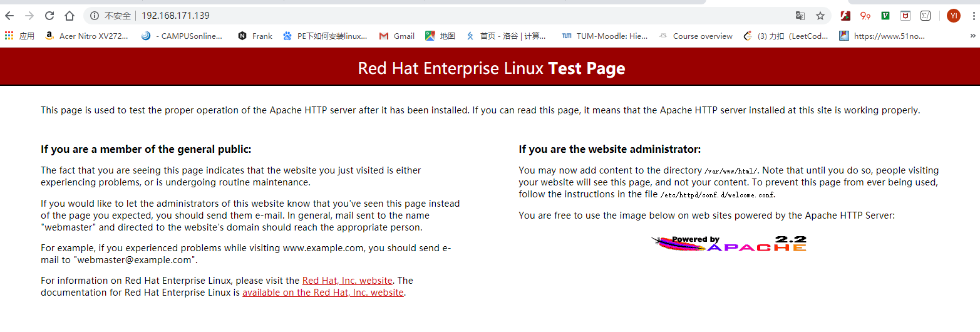Go back to the previous page
980x332 pixels.
coord(9,16)
